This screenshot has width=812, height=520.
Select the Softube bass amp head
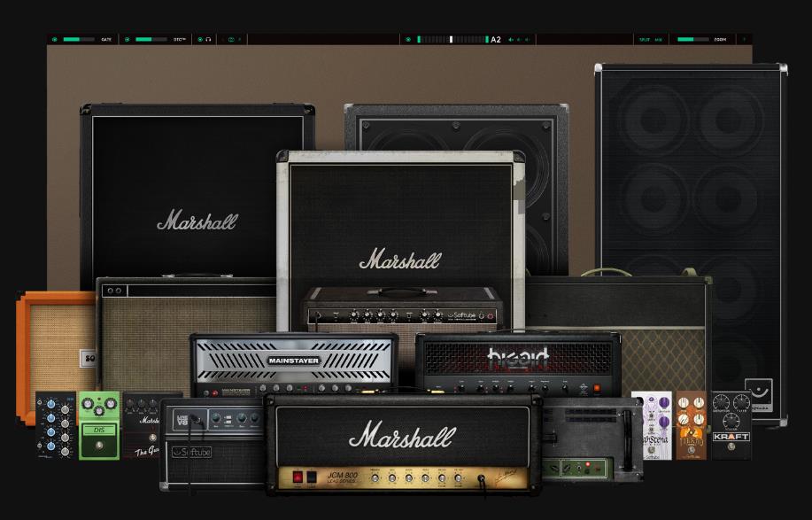point(213,445)
